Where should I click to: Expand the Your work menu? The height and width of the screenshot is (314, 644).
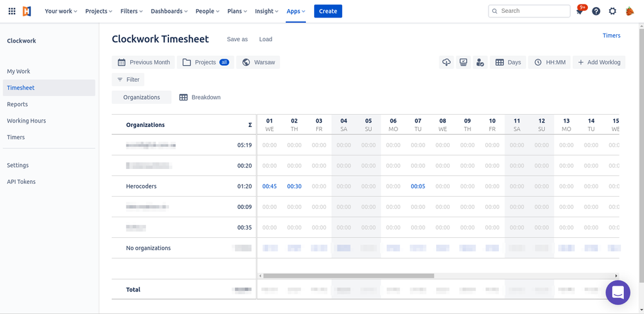coord(61,11)
